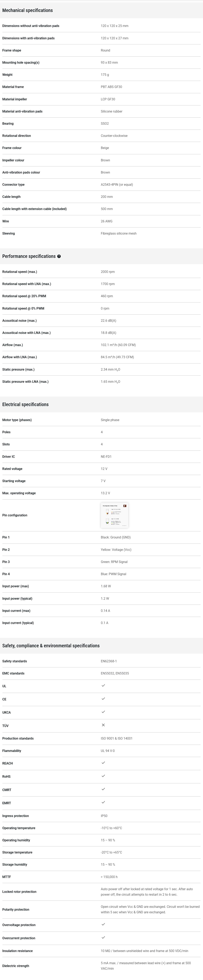Click the 22.6 dB(A) acoustical noise value
This screenshot has width=203, height=980.
[x=109, y=321]
